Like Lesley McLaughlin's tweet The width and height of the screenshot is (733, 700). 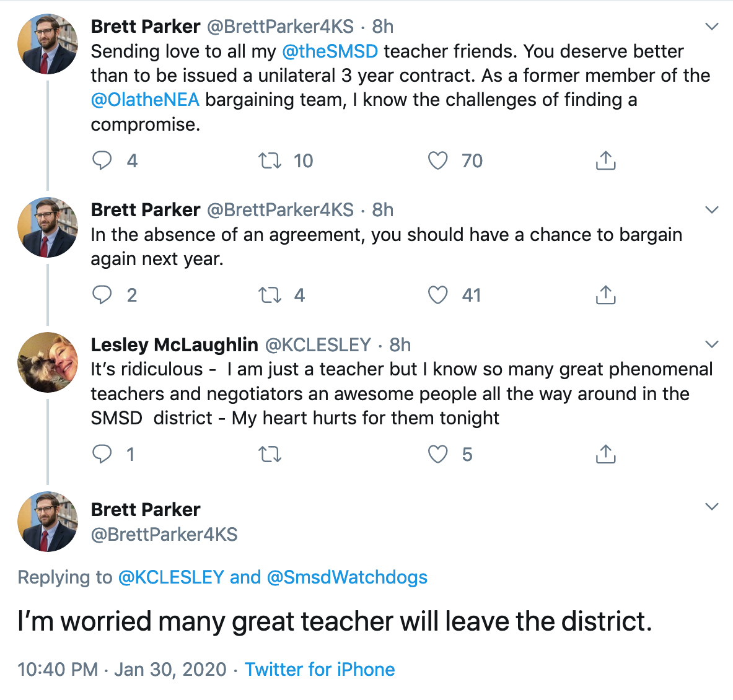[438, 455]
